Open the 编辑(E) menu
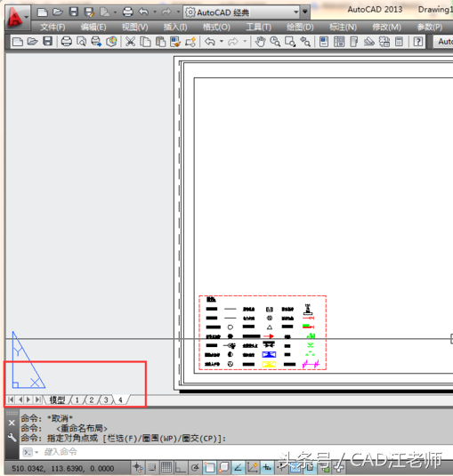Screen dimensions: 453x476 [93, 28]
